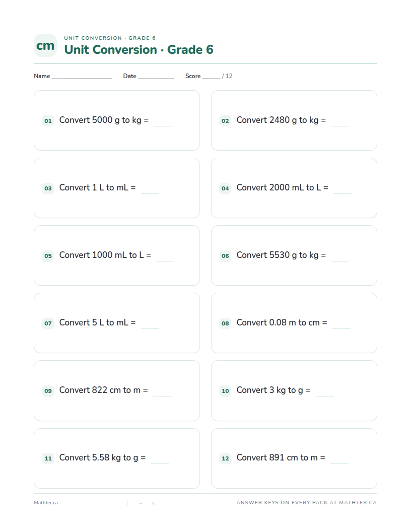Click the question 04 number badge
Image resolution: width=411 pixels, height=532 pixels.
click(225, 188)
